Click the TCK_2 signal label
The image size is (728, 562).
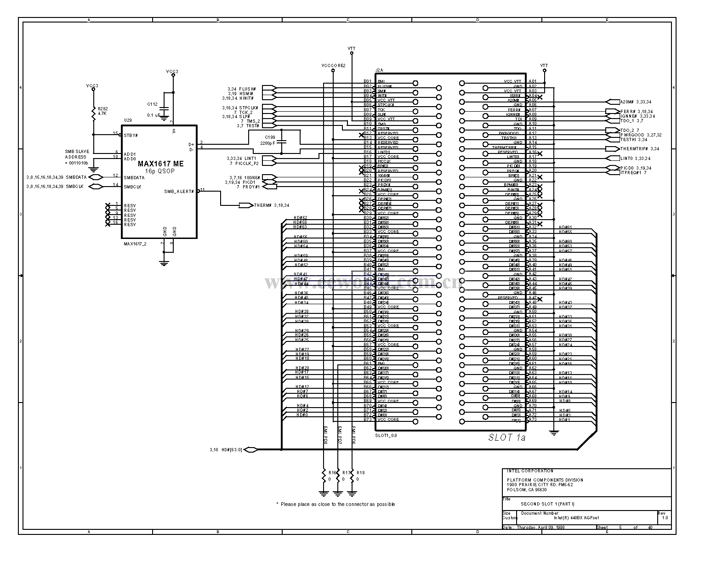click(243, 112)
